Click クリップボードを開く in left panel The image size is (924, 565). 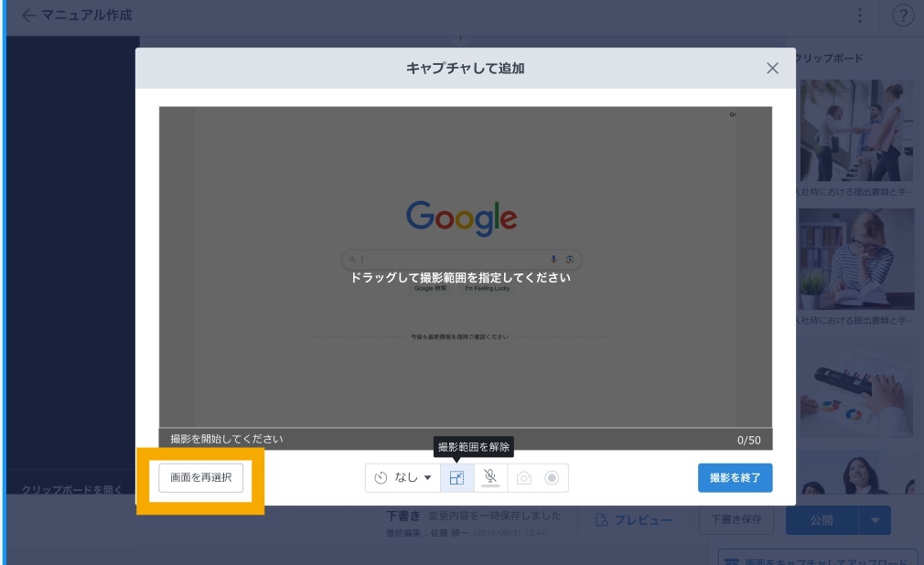71,489
